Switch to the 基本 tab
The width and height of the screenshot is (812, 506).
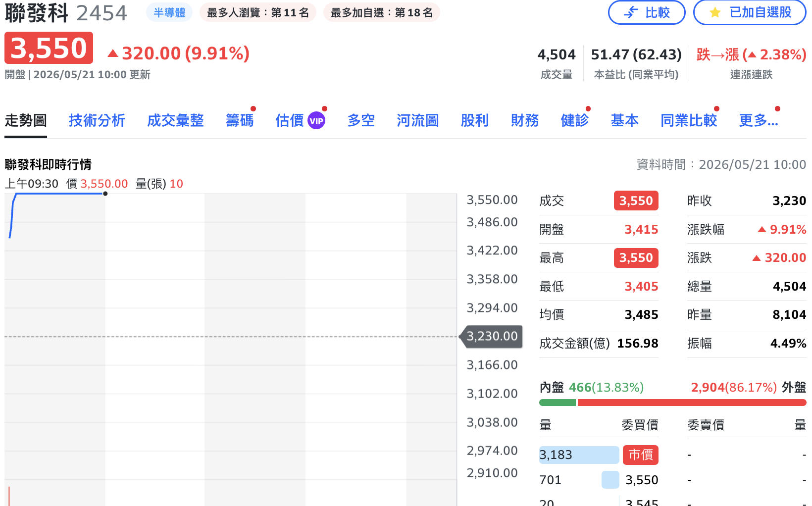click(x=625, y=120)
